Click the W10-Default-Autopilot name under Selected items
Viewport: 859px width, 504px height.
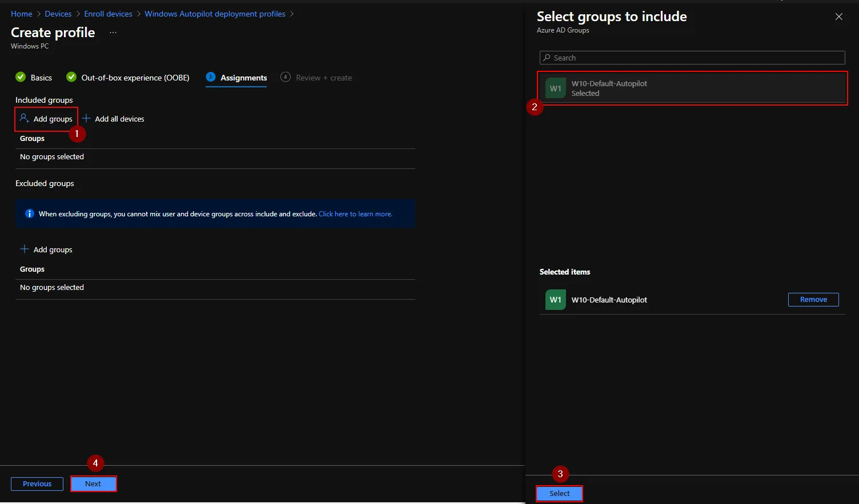tap(609, 300)
